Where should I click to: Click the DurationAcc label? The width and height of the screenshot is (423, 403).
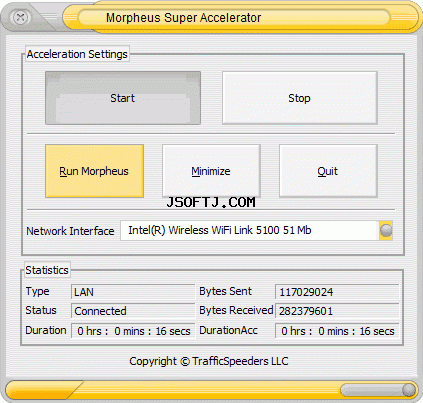[228, 330]
